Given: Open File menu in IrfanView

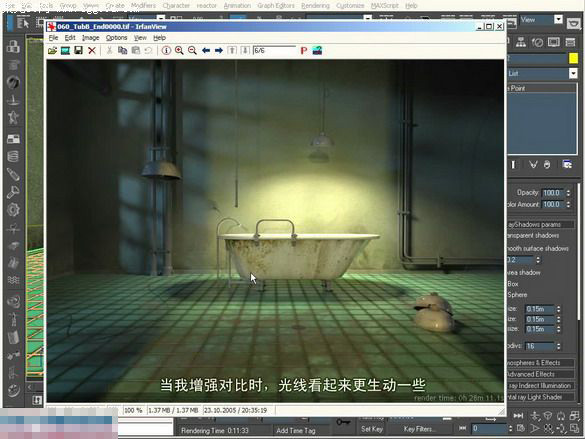Looking at the screenshot, I should (53, 38).
